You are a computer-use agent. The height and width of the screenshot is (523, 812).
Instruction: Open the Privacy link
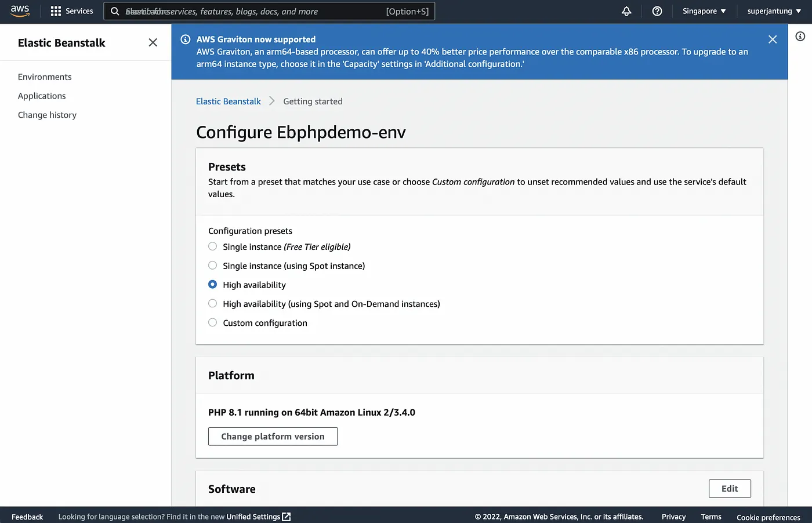pyautogui.click(x=673, y=517)
